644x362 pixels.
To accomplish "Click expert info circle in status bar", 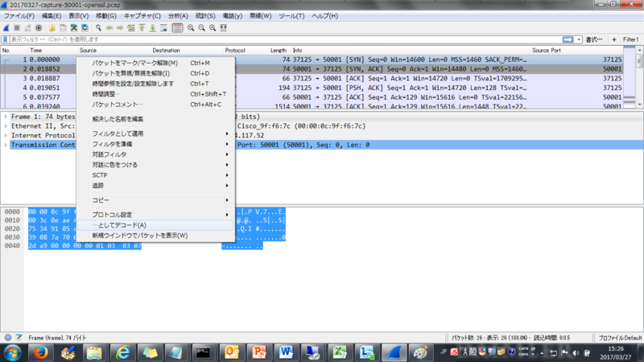I will point(8,337).
